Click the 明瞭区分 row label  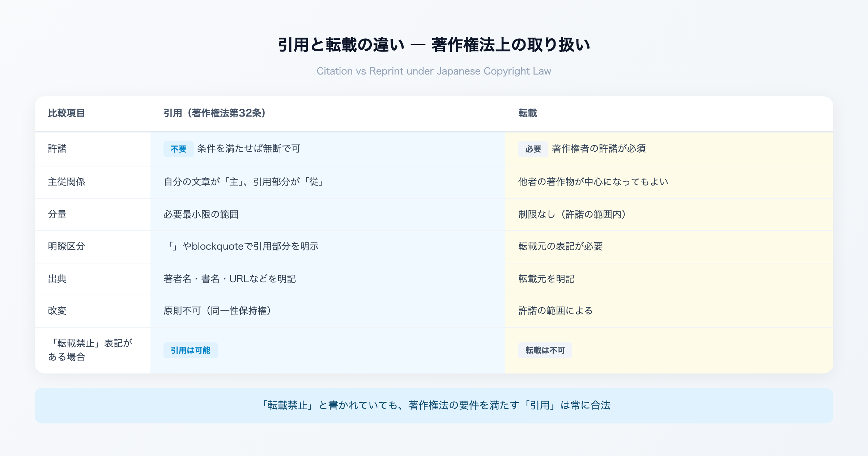[x=67, y=246]
